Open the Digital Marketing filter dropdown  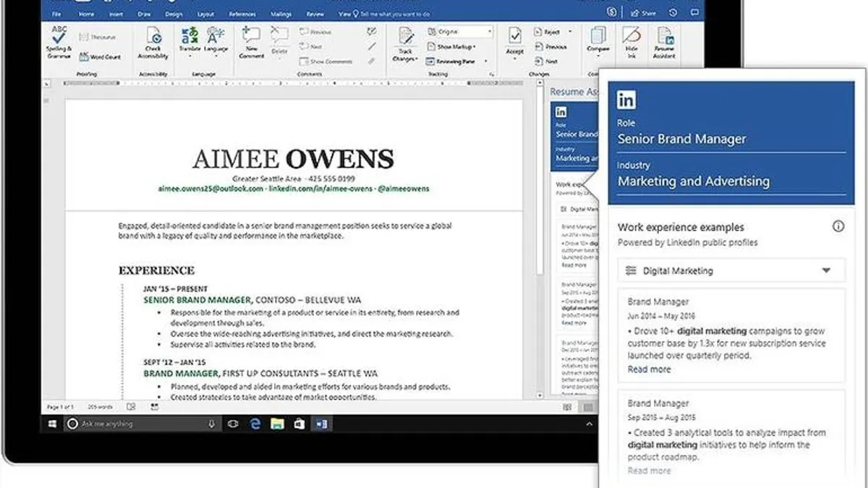[x=731, y=270]
